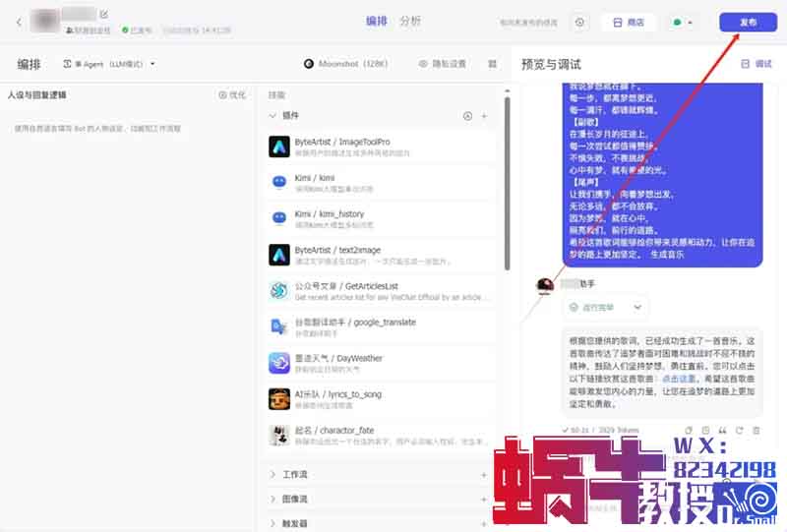Select the 编排 tab in the header

pos(376,21)
